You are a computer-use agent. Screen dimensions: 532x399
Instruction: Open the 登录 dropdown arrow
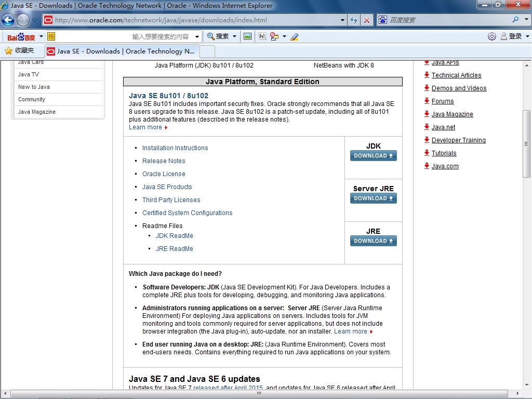point(528,36)
